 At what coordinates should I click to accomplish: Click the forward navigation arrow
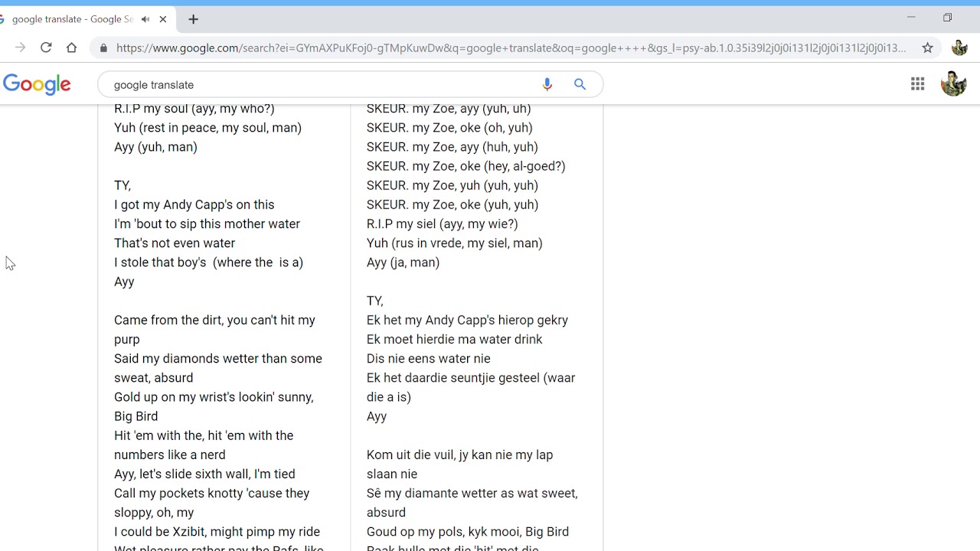pyautogui.click(x=20, y=47)
